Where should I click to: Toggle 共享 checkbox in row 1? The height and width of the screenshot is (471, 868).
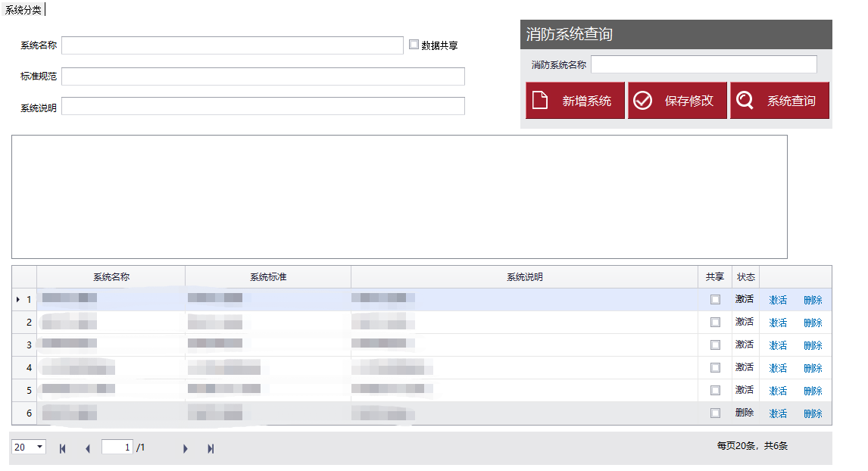pos(715,300)
